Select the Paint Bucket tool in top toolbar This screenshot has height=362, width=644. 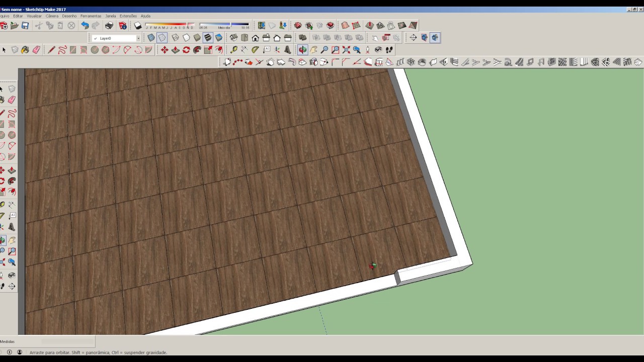click(x=25, y=50)
